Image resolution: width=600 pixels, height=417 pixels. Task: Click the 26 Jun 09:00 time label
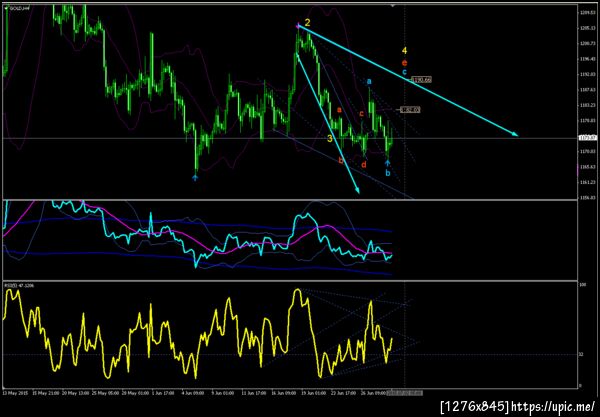coord(374,393)
